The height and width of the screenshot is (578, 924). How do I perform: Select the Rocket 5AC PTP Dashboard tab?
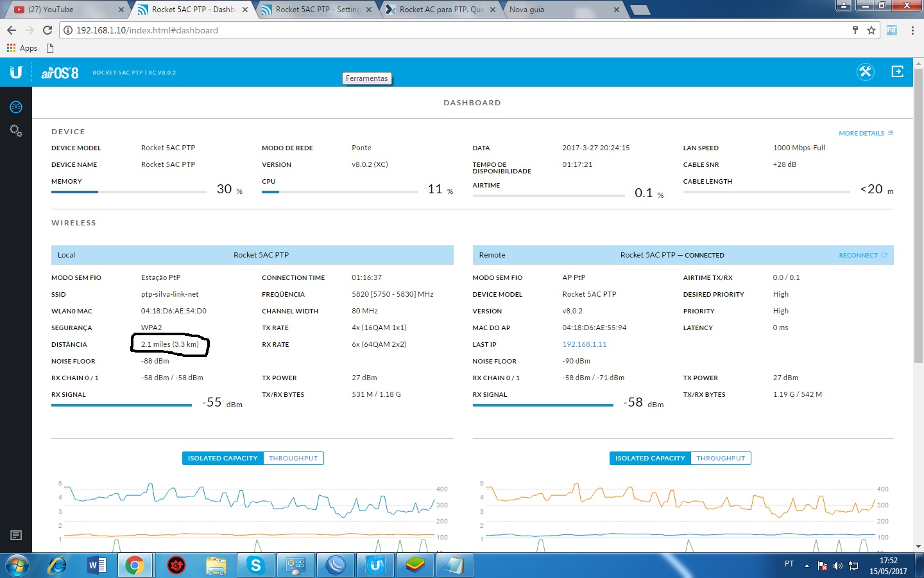tap(193, 10)
